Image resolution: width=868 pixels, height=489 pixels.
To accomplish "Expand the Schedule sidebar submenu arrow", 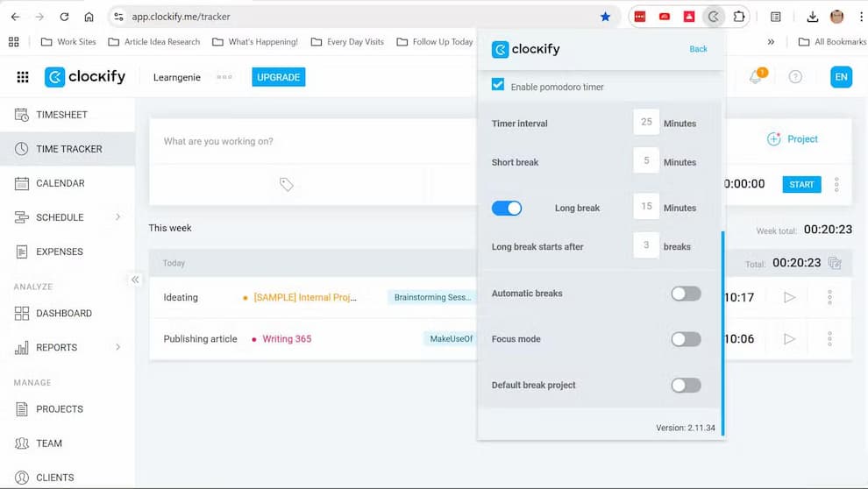I will 118,217.
